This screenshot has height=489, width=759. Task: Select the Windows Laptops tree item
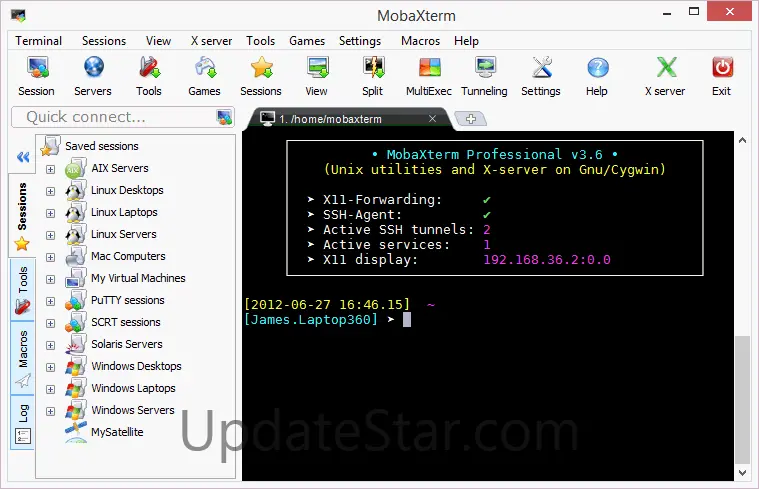click(133, 388)
